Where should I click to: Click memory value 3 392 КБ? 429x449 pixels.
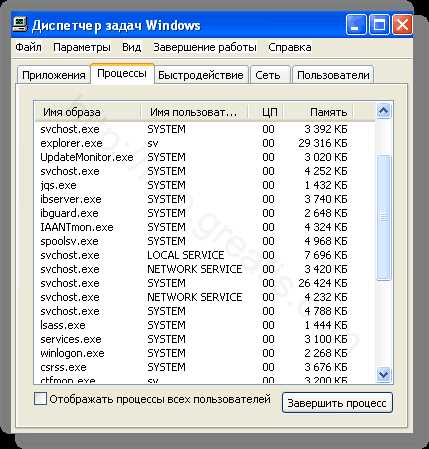[326, 129]
